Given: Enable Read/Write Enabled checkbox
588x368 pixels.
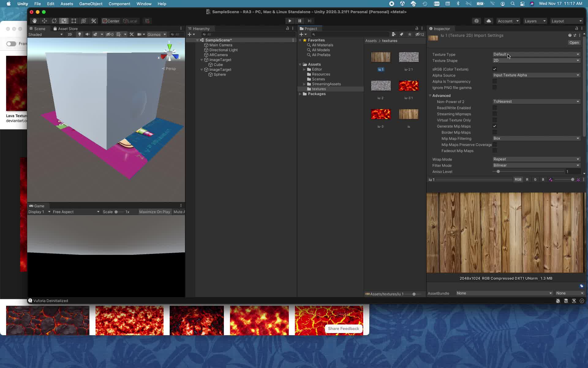Looking at the screenshot, I should [495, 108].
